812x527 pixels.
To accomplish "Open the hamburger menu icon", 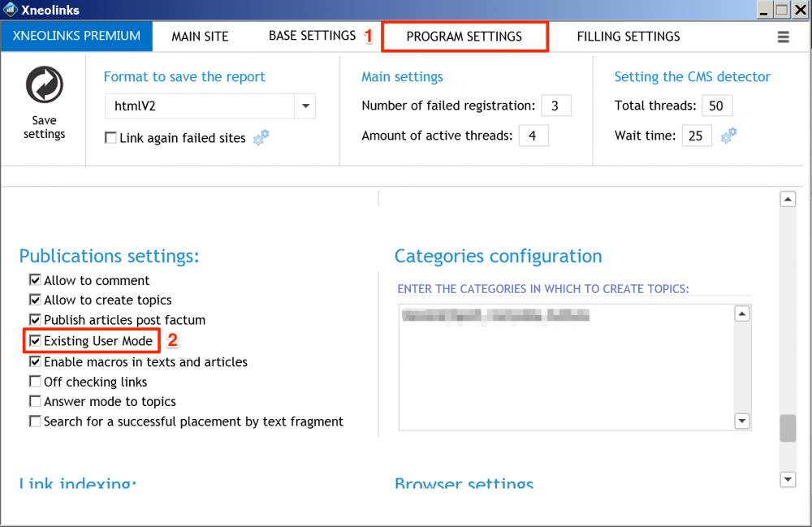I will [x=783, y=37].
